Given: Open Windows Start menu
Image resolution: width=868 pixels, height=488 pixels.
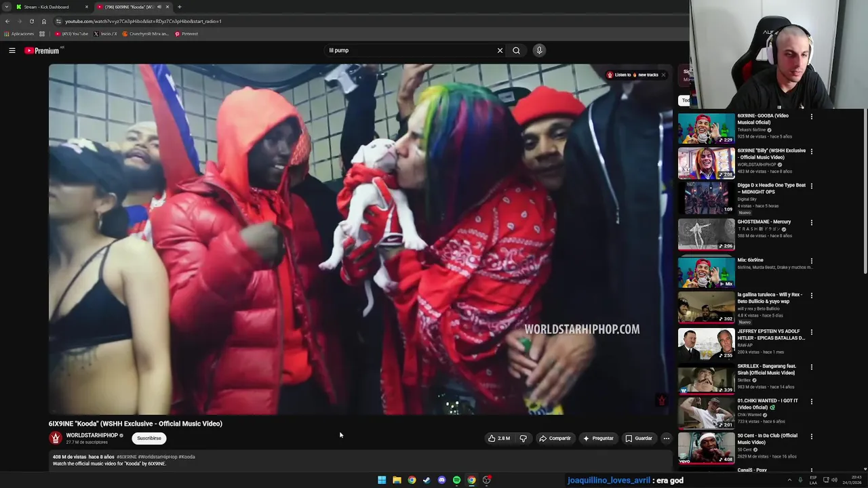Looking at the screenshot, I should [382, 480].
